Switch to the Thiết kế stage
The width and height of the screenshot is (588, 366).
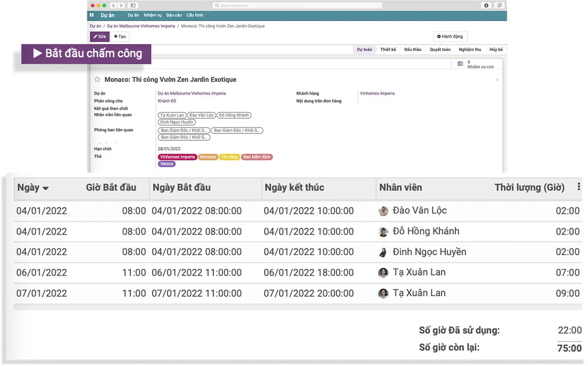[x=388, y=50]
